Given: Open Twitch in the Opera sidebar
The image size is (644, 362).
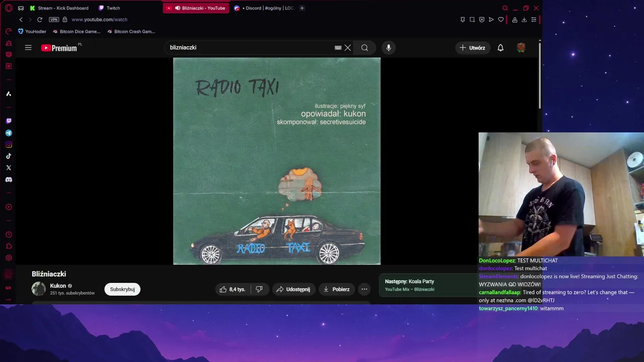Looking at the screenshot, I should pos(9,121).
